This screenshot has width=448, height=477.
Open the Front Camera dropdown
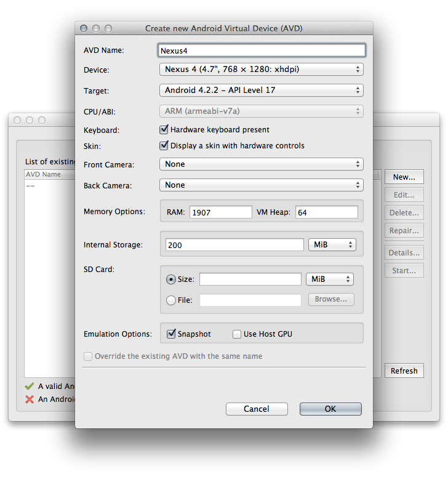pos(262,164)
